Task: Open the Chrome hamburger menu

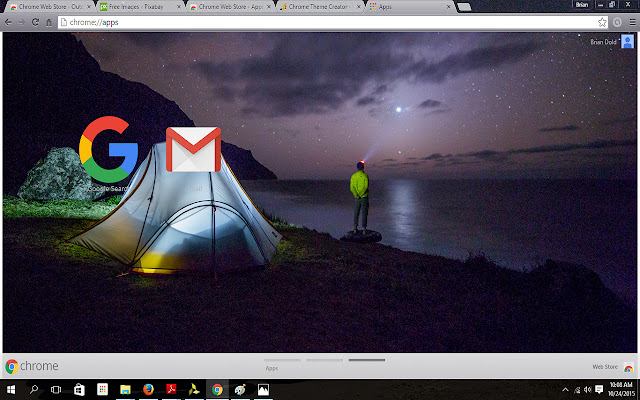Action: (x=632, y=22)
